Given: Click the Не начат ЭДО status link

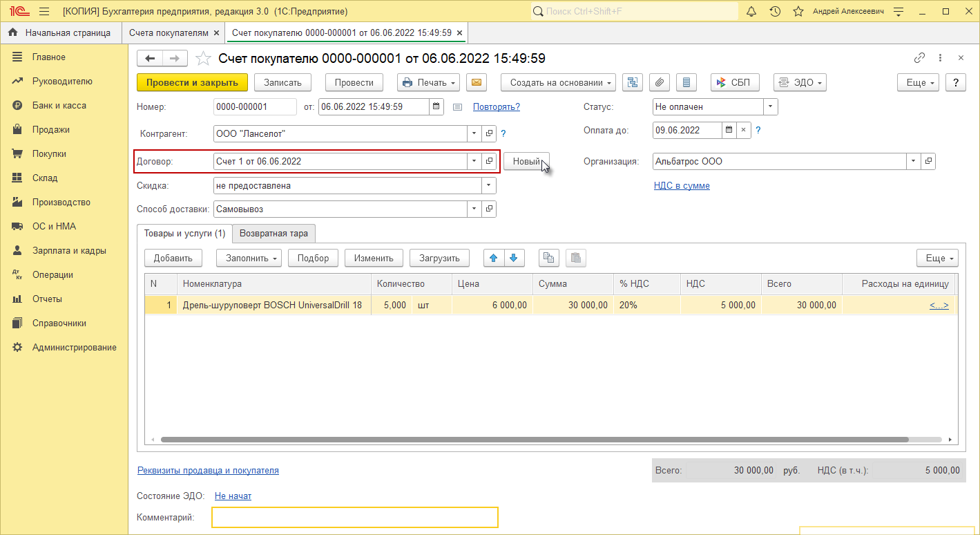Looking at the screenshot, I should pos(233,496).
